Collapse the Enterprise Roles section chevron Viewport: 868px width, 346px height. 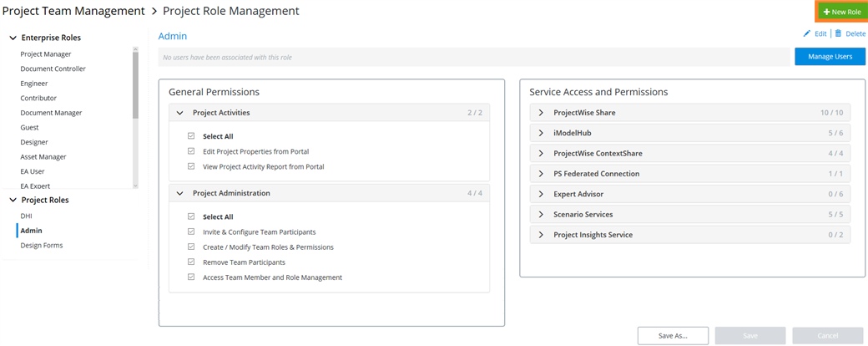[x=13, y=38]
